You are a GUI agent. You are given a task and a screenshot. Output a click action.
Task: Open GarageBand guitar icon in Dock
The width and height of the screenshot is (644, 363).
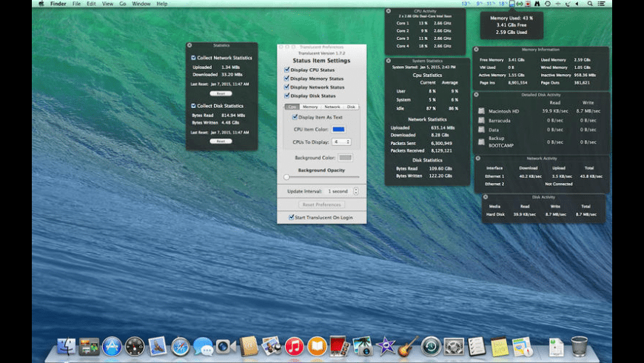[x=408, y=346]
